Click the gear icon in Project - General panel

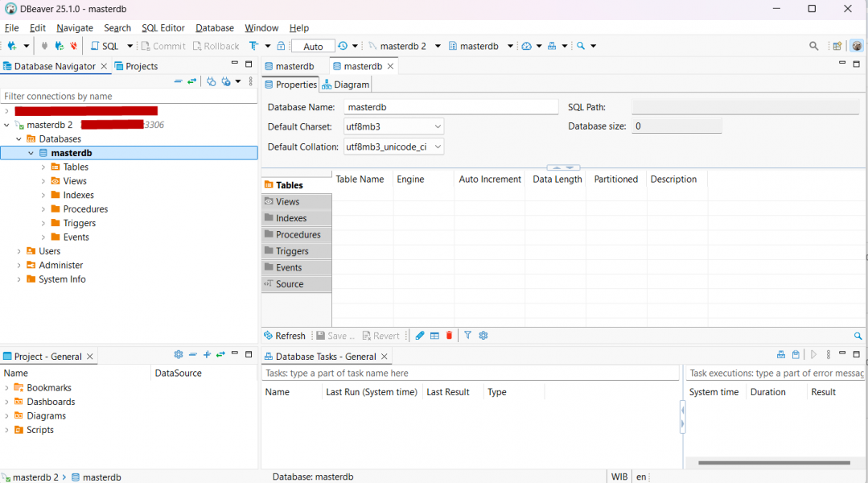(x=179, y=354)
